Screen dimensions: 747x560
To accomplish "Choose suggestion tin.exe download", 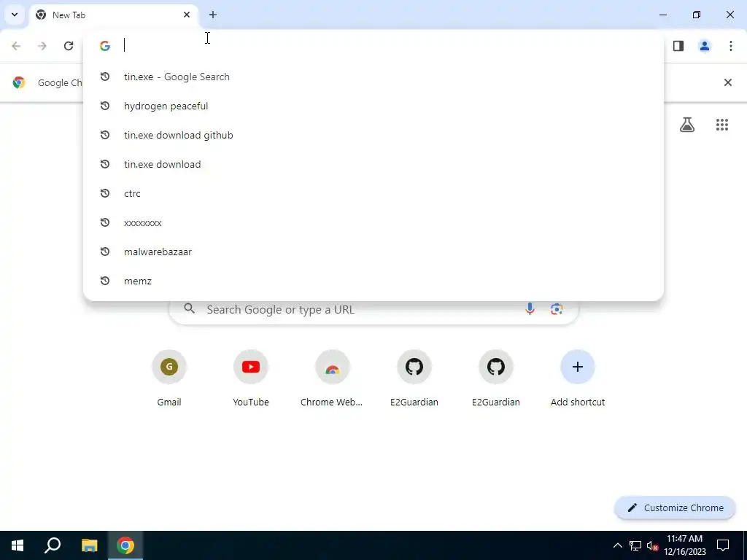I will 373,164.
